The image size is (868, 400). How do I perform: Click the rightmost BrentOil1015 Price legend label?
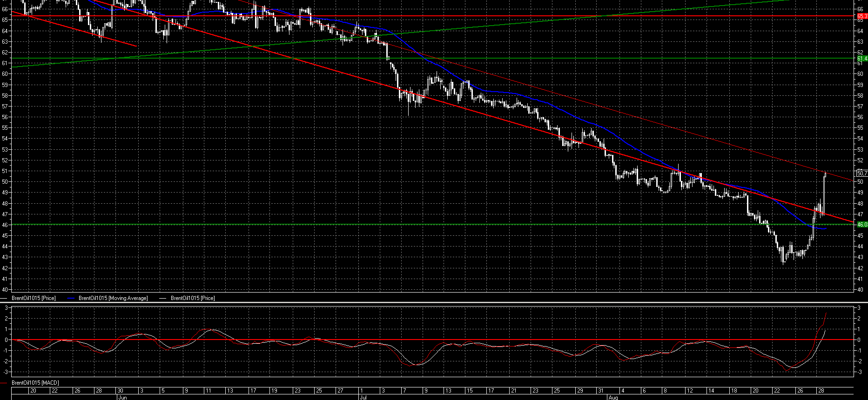(x=193, y=298)
